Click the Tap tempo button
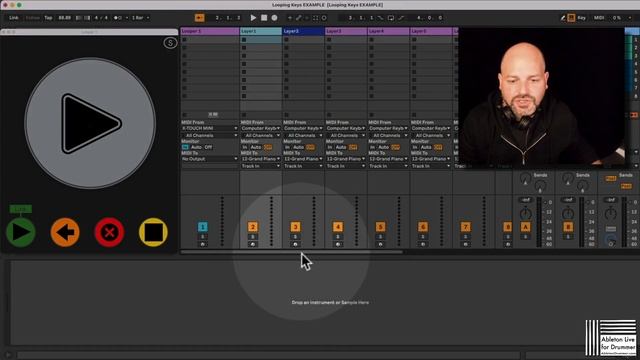This screenshot has height=360, width=640. click(49, 18)
